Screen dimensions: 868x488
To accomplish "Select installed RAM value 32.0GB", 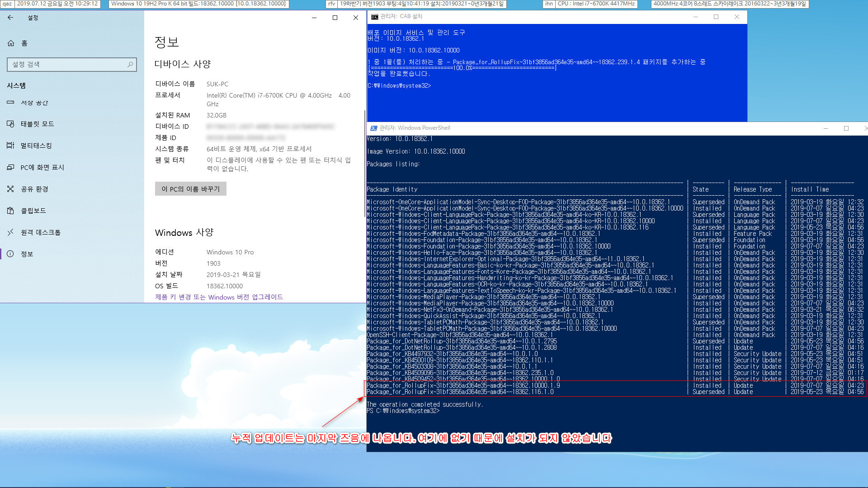I will pos(217,115).
